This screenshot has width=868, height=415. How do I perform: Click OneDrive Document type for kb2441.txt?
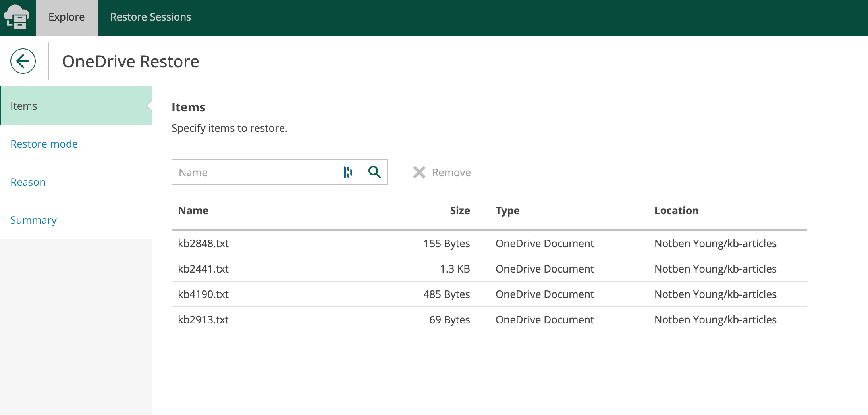point(545,269)
